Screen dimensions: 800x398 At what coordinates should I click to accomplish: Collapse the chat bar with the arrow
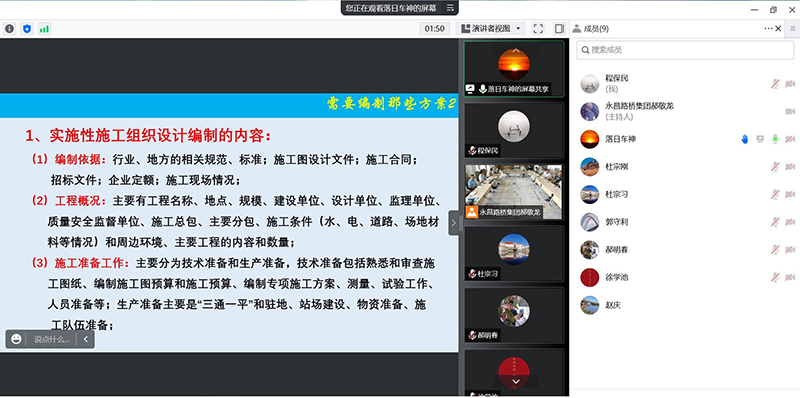86,339
